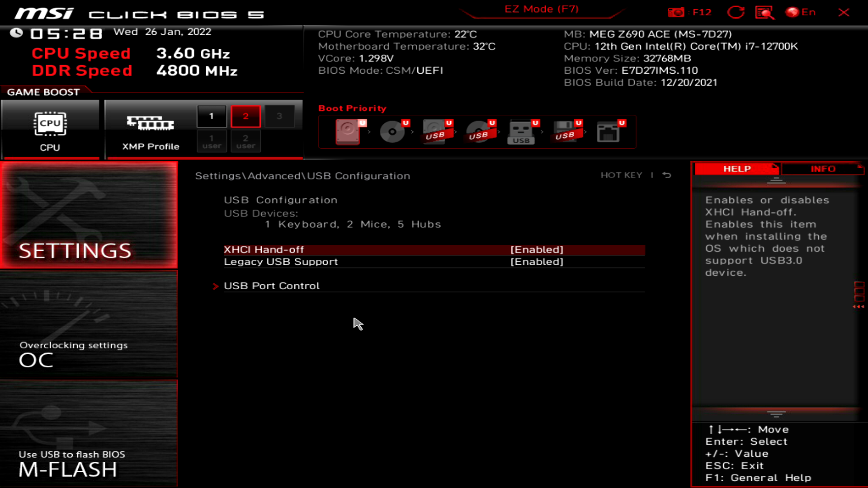
Task: Open the XMP Profile memory icon
Action: 150,124
